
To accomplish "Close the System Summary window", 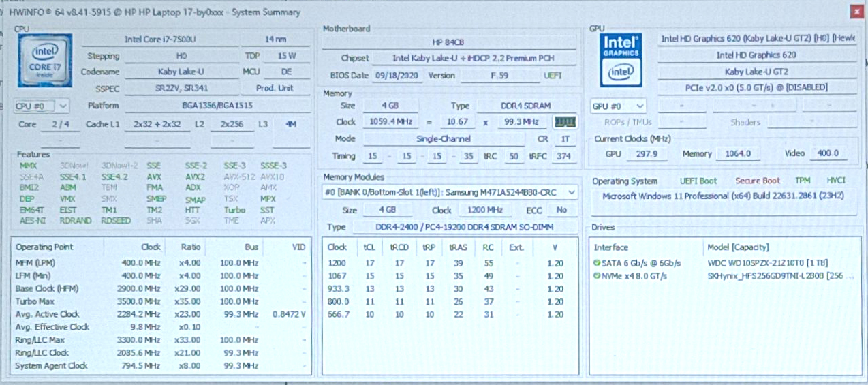I will (x=856, y=12).
